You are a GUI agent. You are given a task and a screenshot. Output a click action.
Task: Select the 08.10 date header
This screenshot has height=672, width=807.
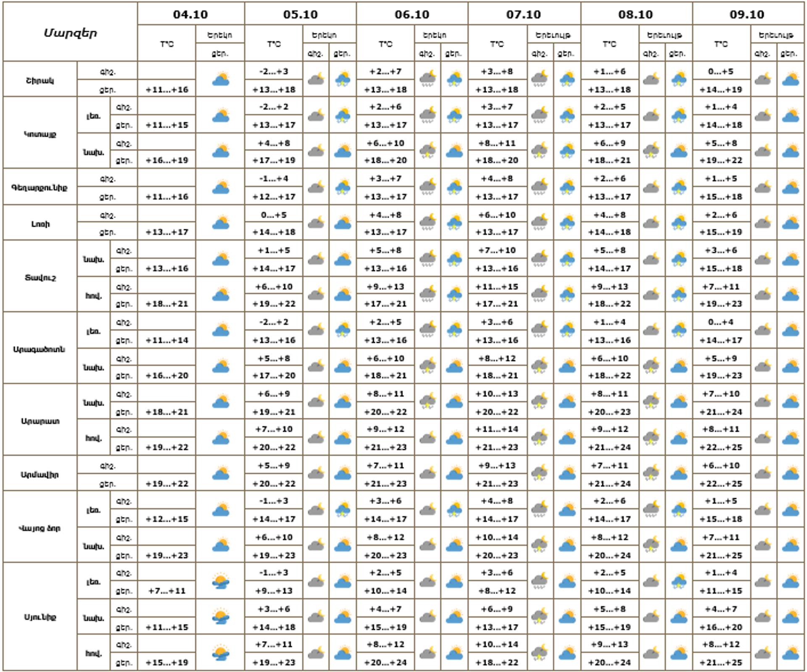(636, 14)
